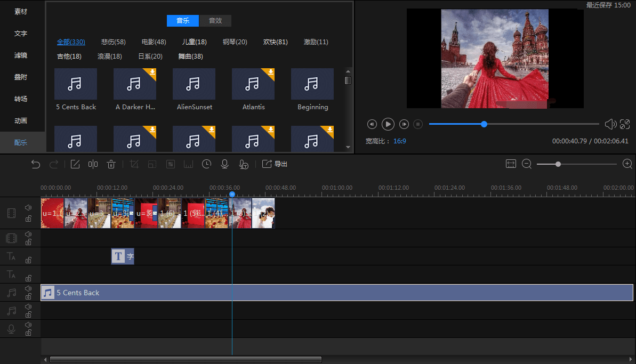The image size is (636, 364).
Task: Select the crop tool icon
Action: tap(134, 164)
